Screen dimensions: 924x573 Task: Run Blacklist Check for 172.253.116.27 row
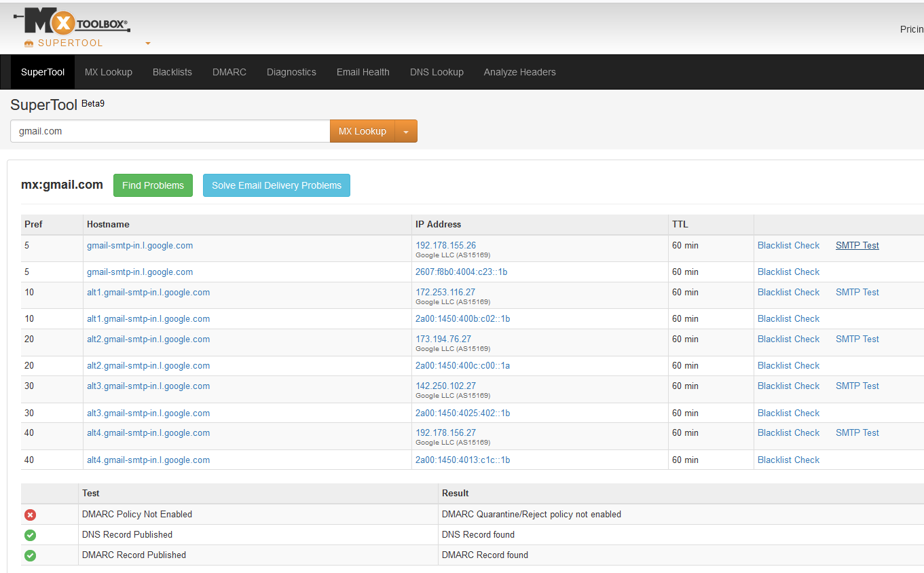pos(789,293)
